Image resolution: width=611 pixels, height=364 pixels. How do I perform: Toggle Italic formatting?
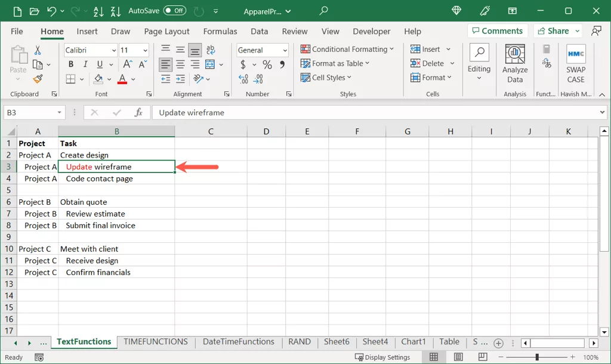point(85,64)
